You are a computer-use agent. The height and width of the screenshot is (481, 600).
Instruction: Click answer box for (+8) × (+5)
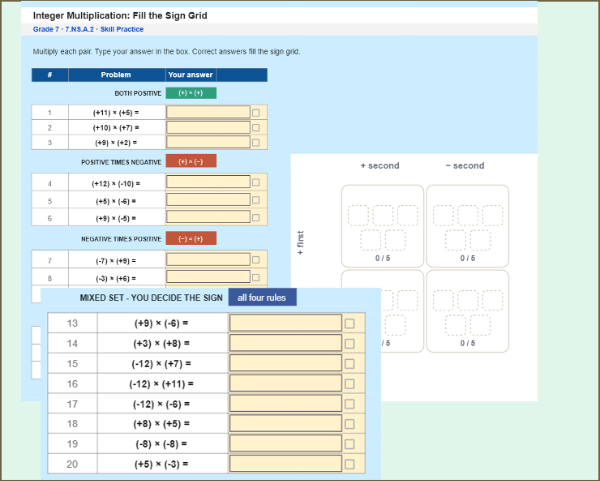tap(285, 424)
